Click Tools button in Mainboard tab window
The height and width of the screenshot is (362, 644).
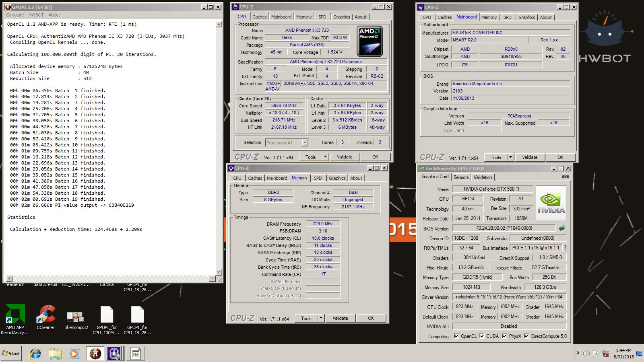496,157
